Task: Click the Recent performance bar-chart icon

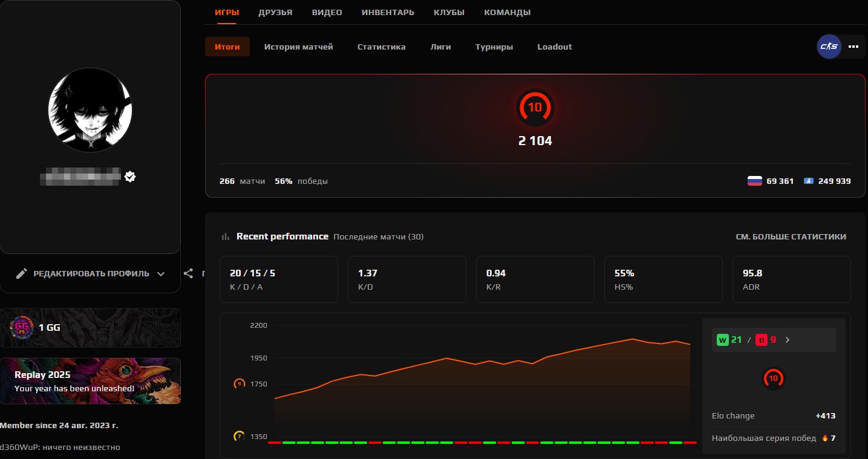Action: tap(225, 236)
